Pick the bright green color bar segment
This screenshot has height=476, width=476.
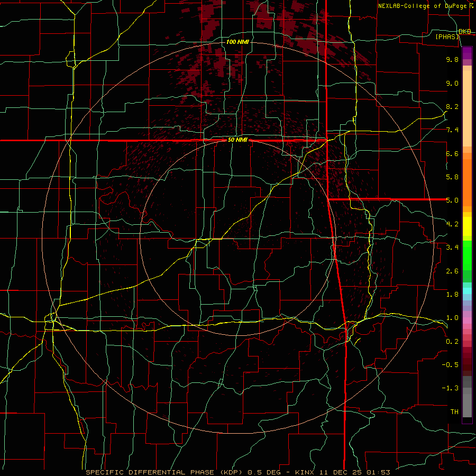point(467,255)
